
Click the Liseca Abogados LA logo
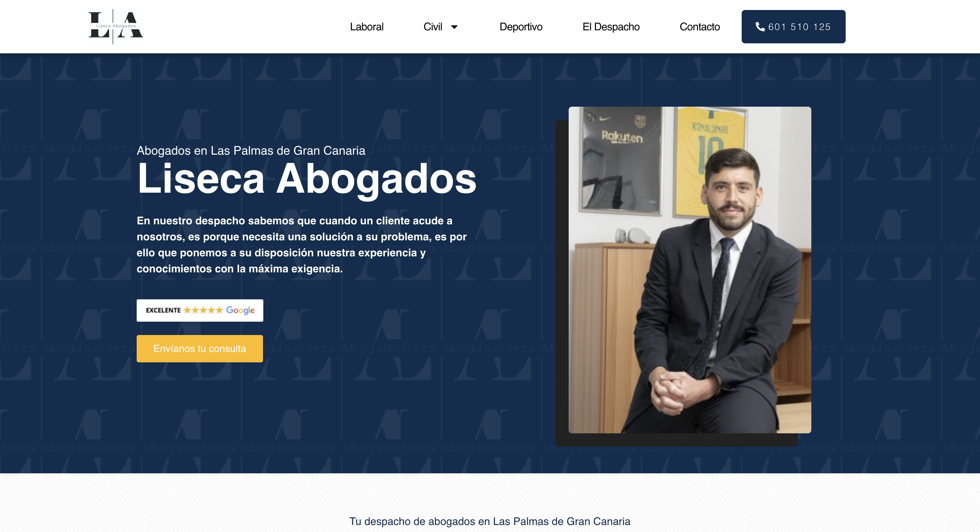point(116,26)
